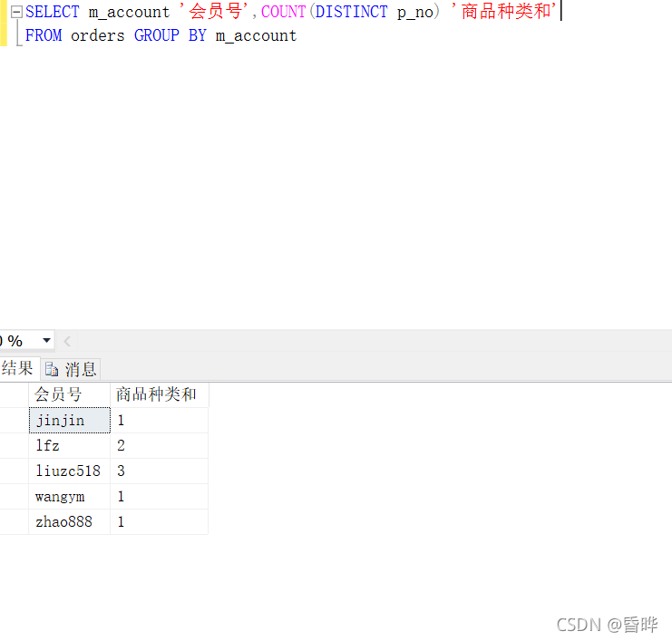Select the row header beside jinjin

(15, 421)
